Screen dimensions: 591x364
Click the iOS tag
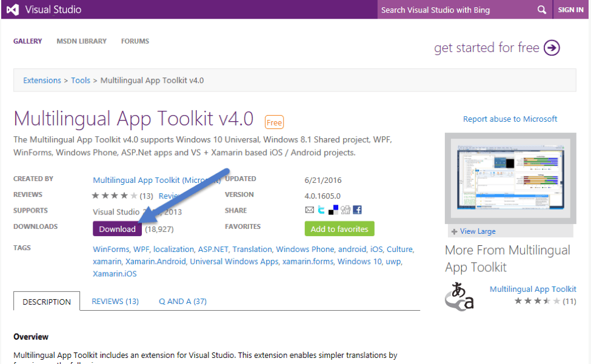(x=376, y=249)
